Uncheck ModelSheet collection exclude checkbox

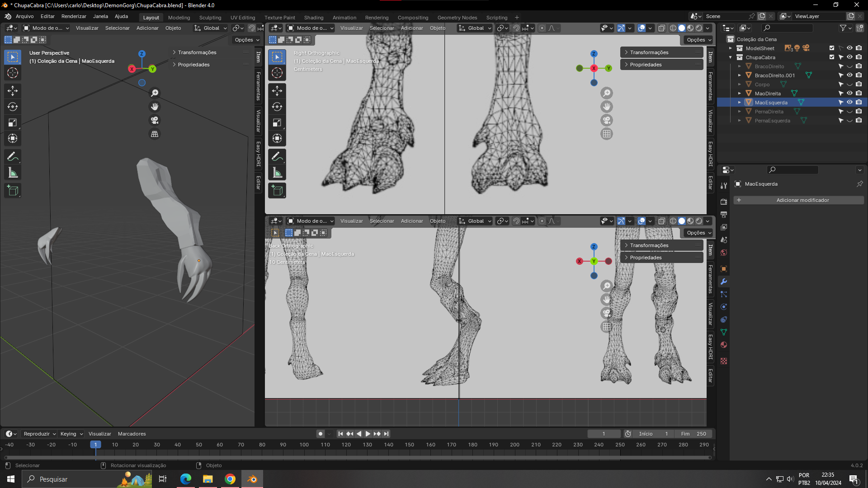coord(832,48)
